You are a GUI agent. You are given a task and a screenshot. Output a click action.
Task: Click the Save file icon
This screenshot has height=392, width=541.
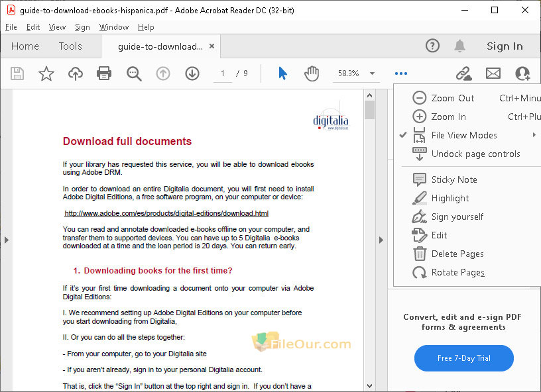[17, 73]
